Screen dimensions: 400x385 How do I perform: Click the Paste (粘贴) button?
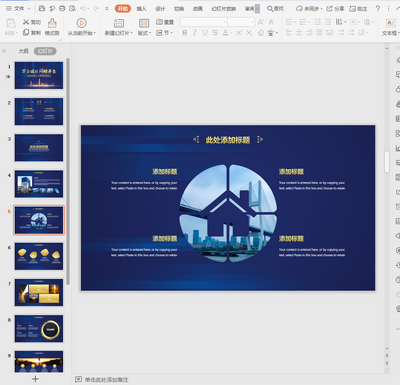click(x=11, y=27)
